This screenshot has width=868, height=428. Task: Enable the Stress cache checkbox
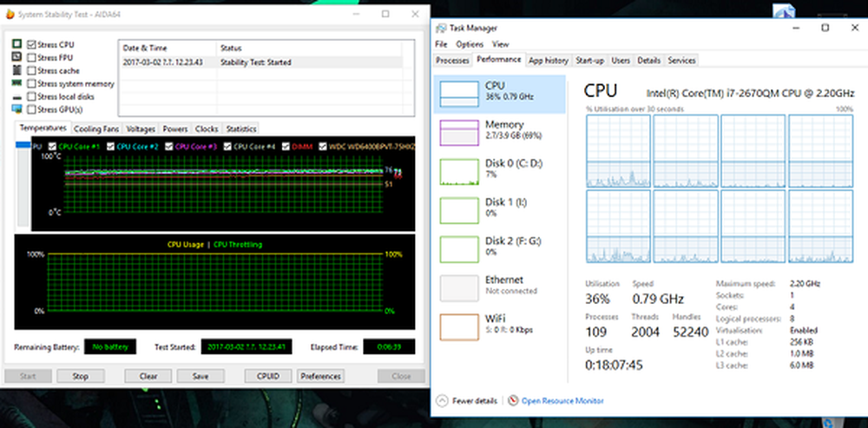point(31,70)
